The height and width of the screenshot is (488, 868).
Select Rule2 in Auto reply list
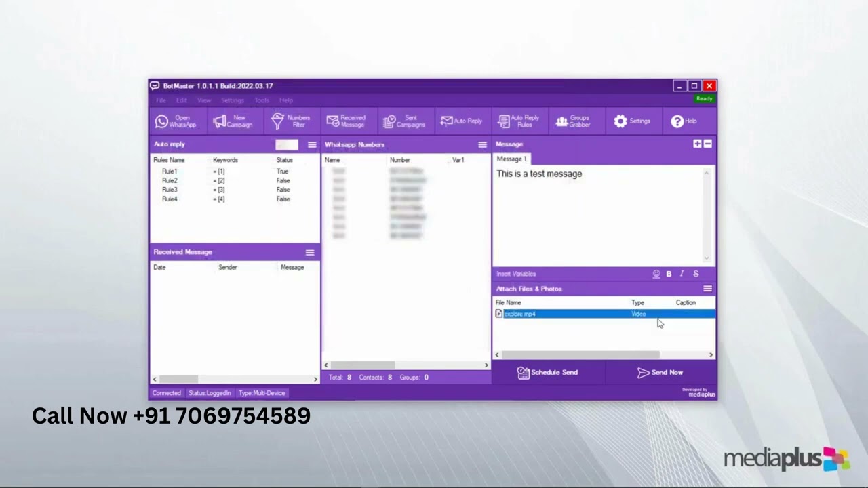(x=170, y=181)
